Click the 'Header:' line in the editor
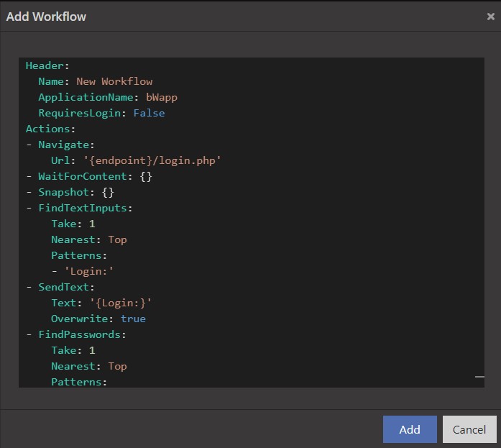The image size is (501, 448). (47, 66)
